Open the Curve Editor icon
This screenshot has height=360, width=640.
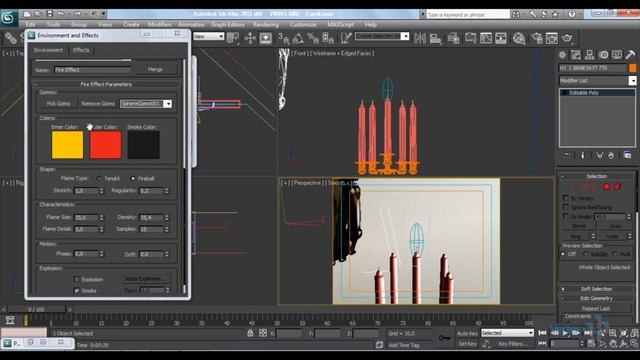click(486, 38)
